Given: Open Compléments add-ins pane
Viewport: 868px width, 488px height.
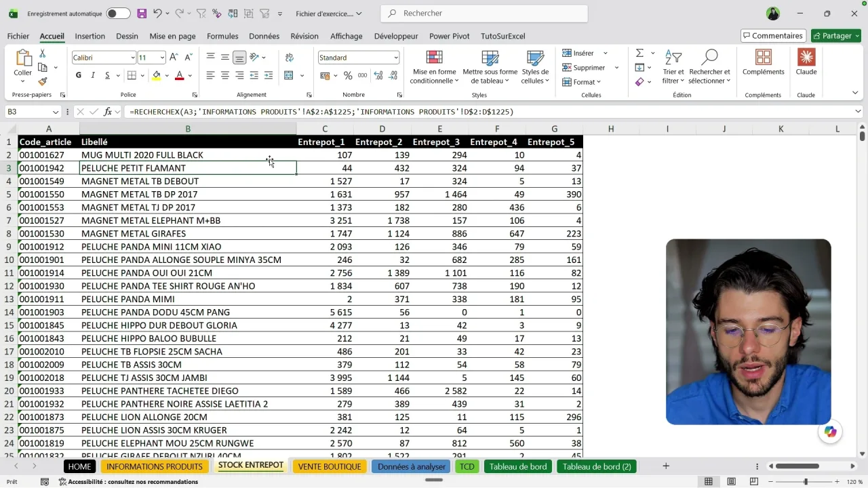Looking at the screenshot, I should click(x=764, y=62).
